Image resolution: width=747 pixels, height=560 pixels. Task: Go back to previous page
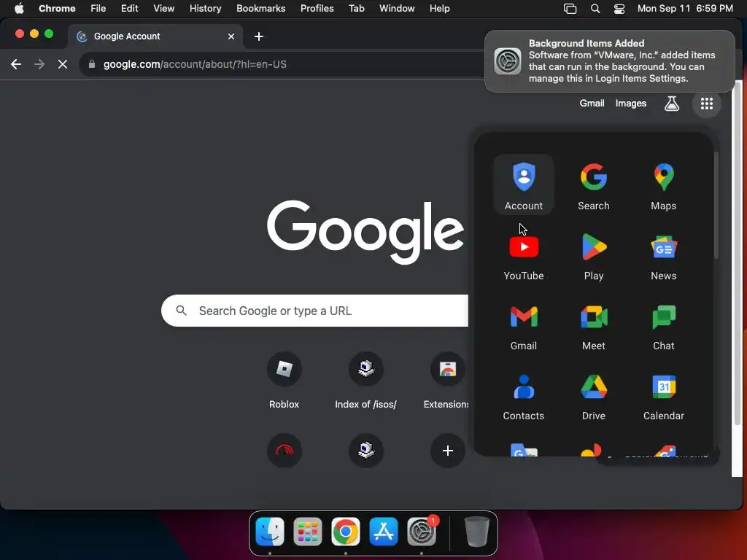click(x=16, y=64)
